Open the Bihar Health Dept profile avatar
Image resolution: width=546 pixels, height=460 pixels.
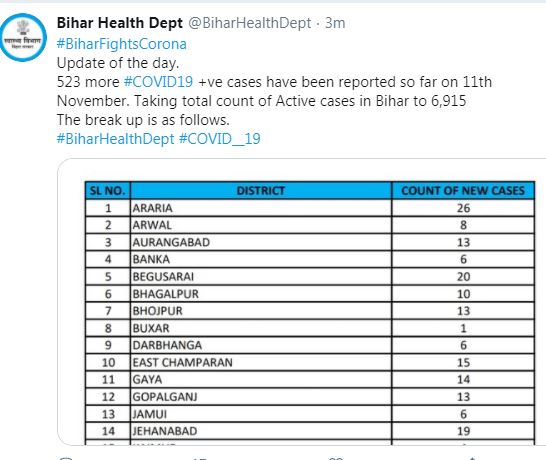23,38
